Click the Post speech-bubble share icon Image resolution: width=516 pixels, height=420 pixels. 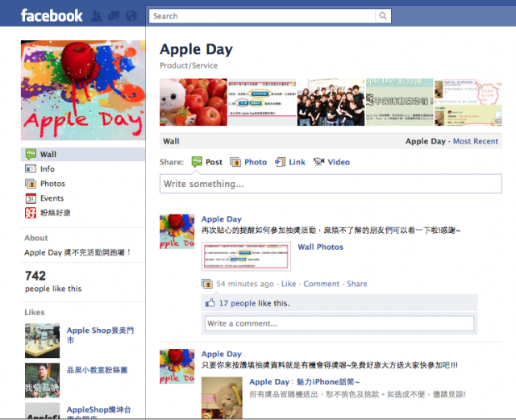[197, 161]
